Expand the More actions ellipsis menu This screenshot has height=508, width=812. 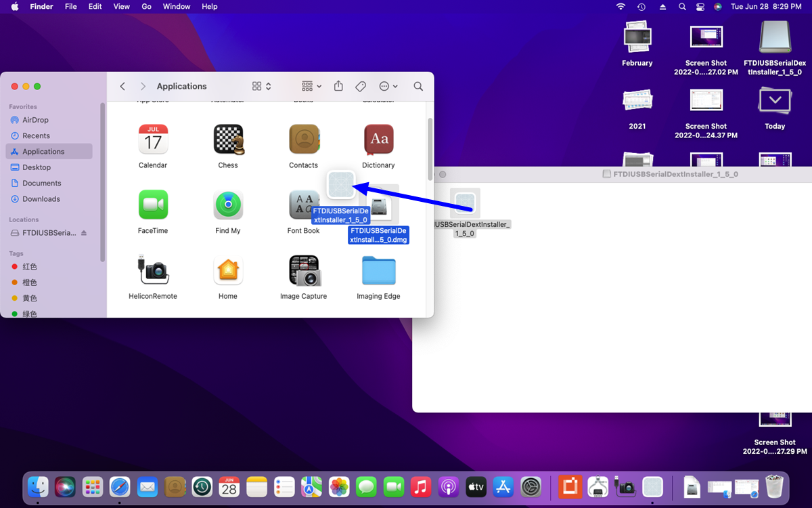388,86
